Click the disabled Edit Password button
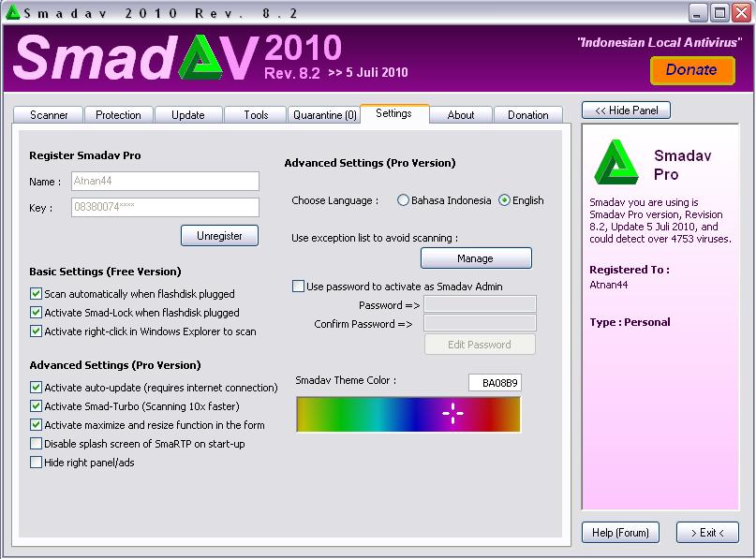This screenshot has height=559, width=756. 480,344
